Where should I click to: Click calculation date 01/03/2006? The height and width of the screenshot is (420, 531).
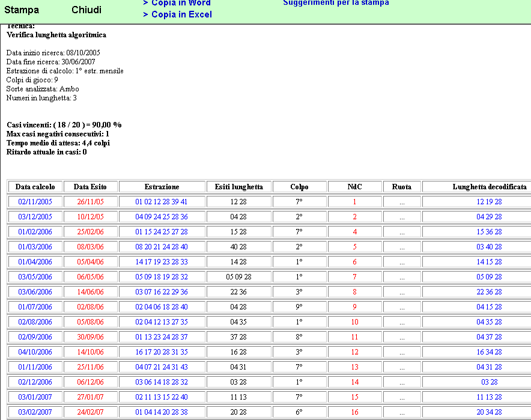tap(35, 247)
